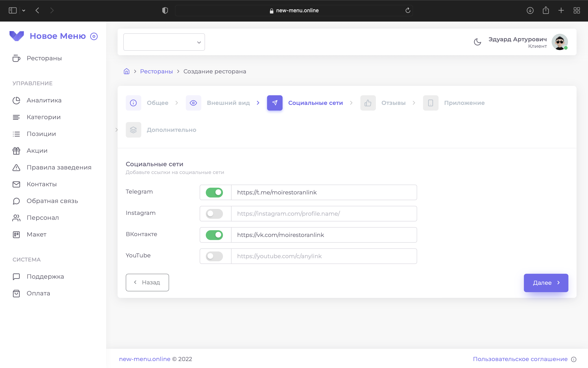The image size is (588, 368).
Task: Go to home via breadcrumb house icon
Action: coord(127,71)
